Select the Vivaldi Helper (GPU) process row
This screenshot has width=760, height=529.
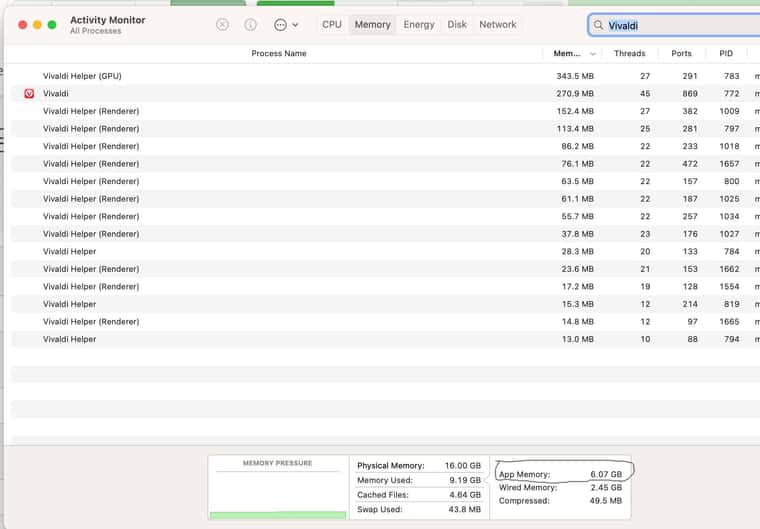[385, 76]
